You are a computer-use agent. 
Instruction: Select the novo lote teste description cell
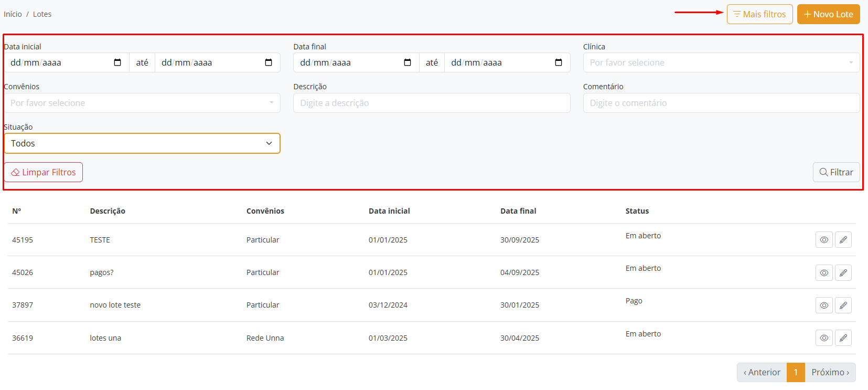[115, 305]
